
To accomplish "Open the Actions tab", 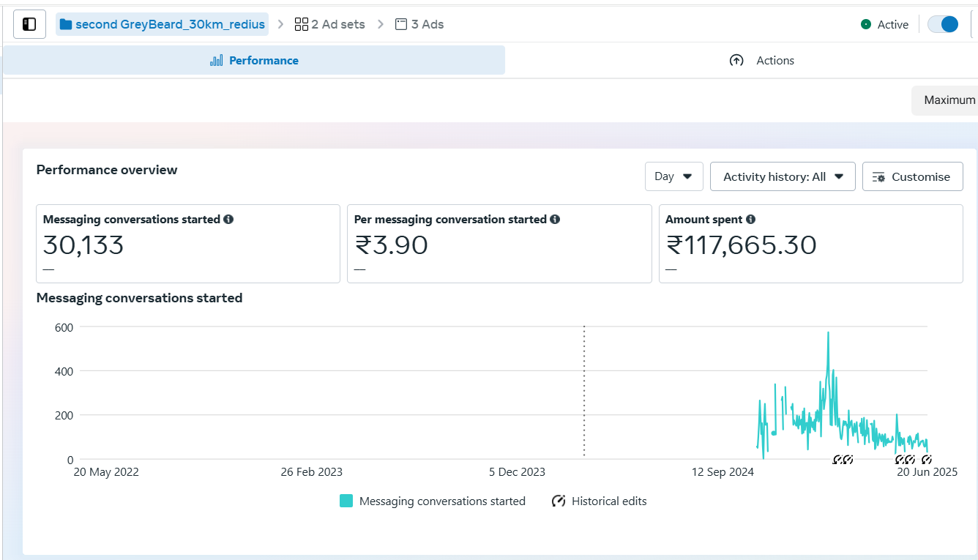I will (x=762, y=60).
